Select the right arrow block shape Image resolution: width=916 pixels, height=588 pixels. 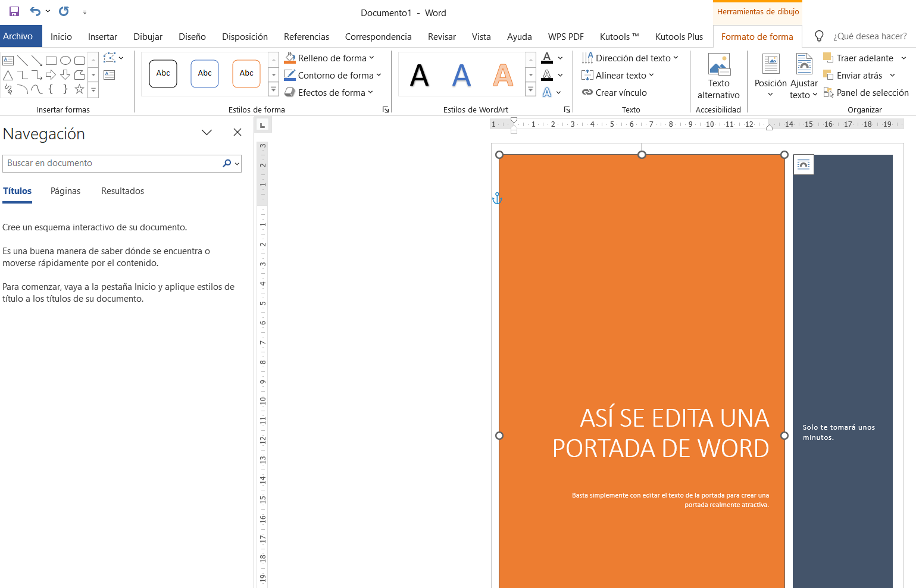tap(51, 75)
